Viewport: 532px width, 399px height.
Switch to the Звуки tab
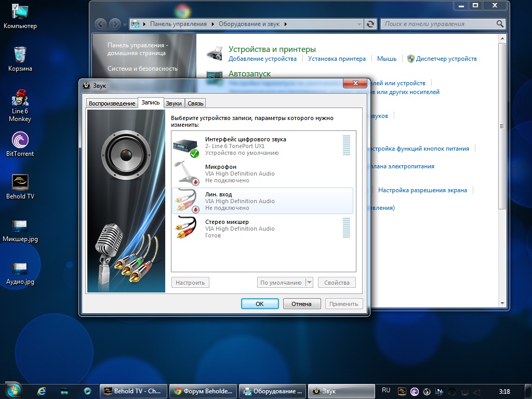coord(174,103)
